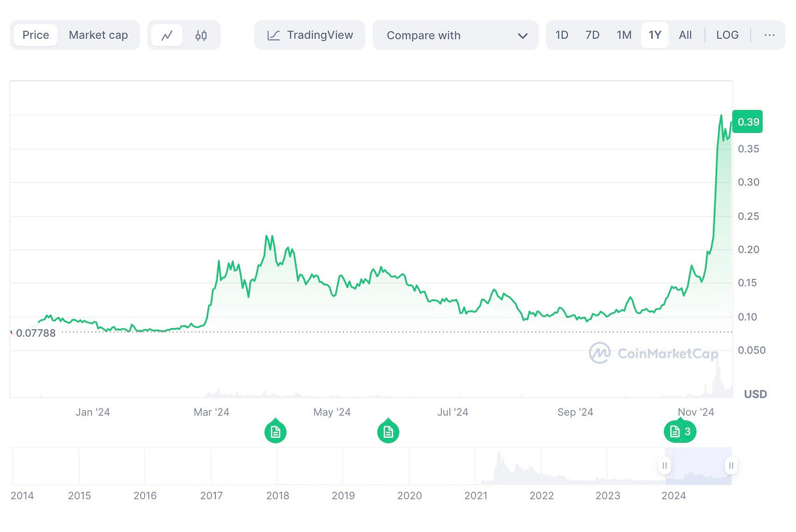
Task: Click the 0.20 y-axis label
Action: (748, 250)
